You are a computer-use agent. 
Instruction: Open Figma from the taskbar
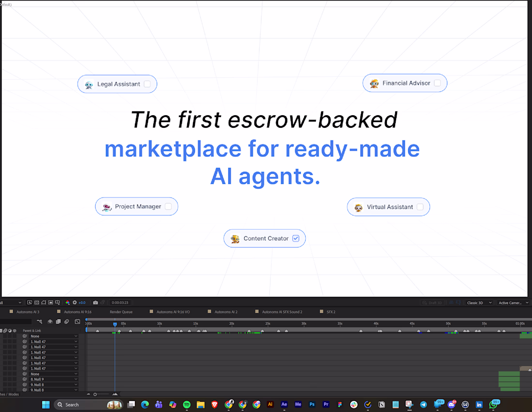point(340,405)
